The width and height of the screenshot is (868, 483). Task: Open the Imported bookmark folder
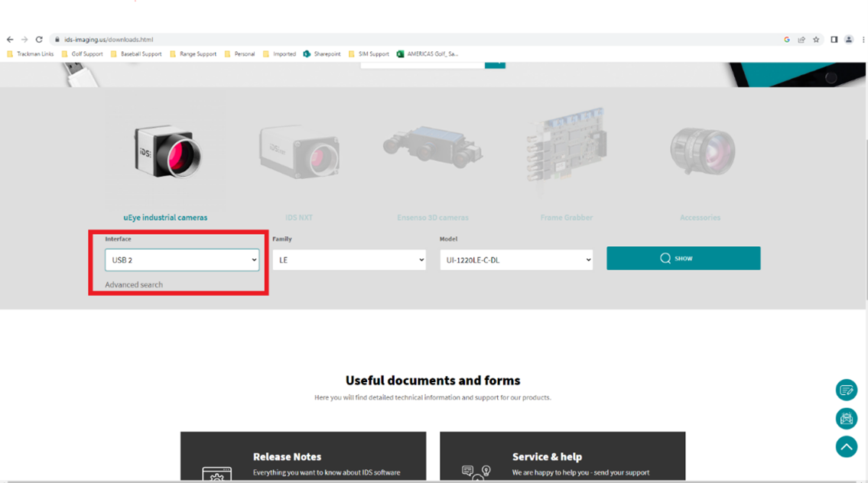280,54
